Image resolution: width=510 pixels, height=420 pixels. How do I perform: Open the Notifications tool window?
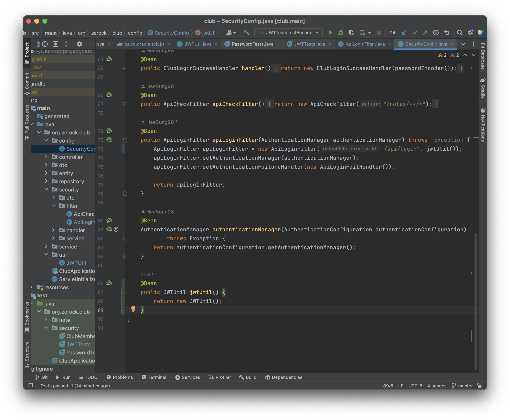pyautogui.click(x=483, y=125)
